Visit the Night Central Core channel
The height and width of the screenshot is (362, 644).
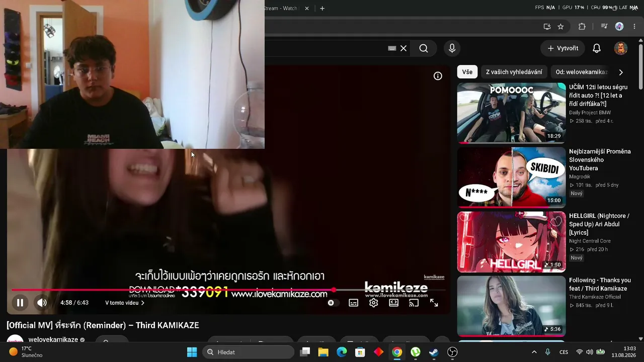click(590, 241)
